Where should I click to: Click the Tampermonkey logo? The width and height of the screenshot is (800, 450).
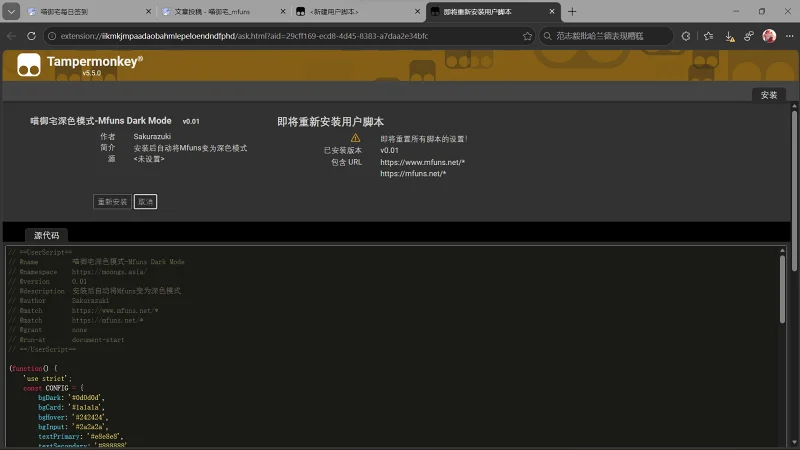[x=29, y=65]
